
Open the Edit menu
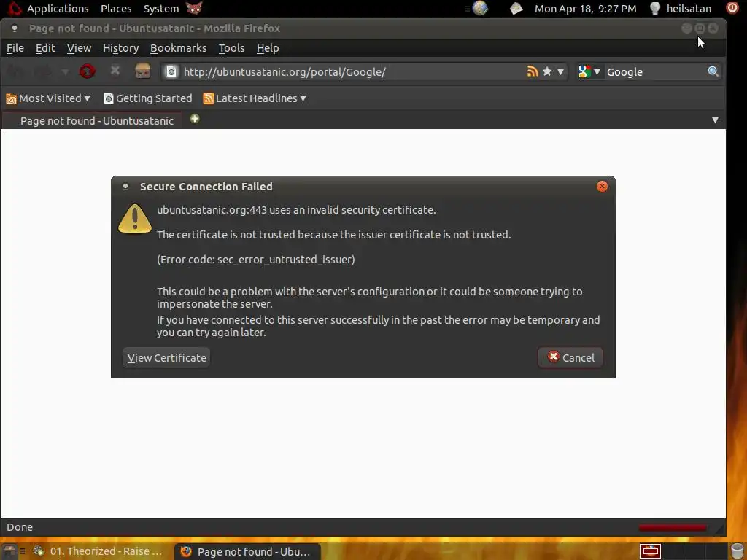(x=45, y=48)
